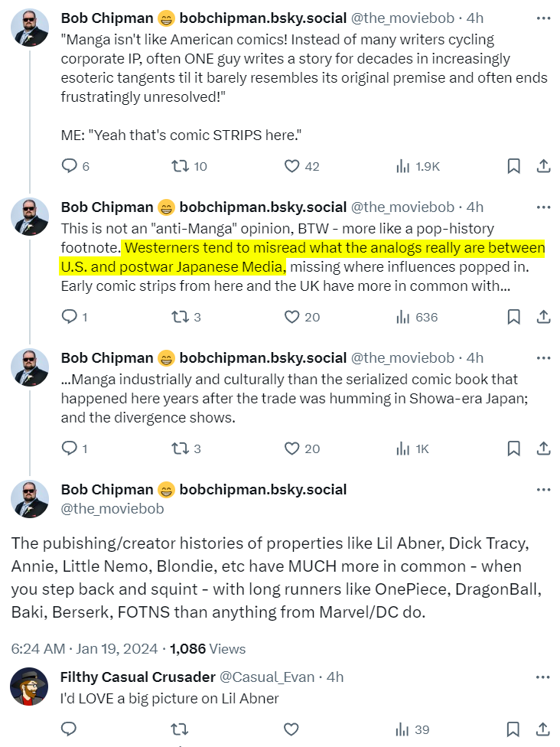The image size is (560, 747).
Task: Bookmark the first tweet in thread
Action: pyautogui.click(x=514, y=166)
